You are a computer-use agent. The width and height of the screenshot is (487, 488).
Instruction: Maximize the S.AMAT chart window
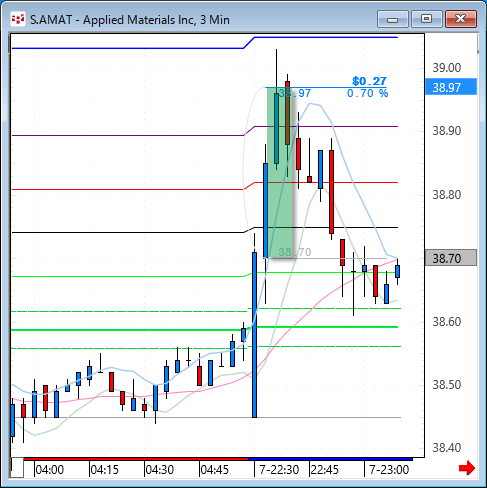(426, 19)
